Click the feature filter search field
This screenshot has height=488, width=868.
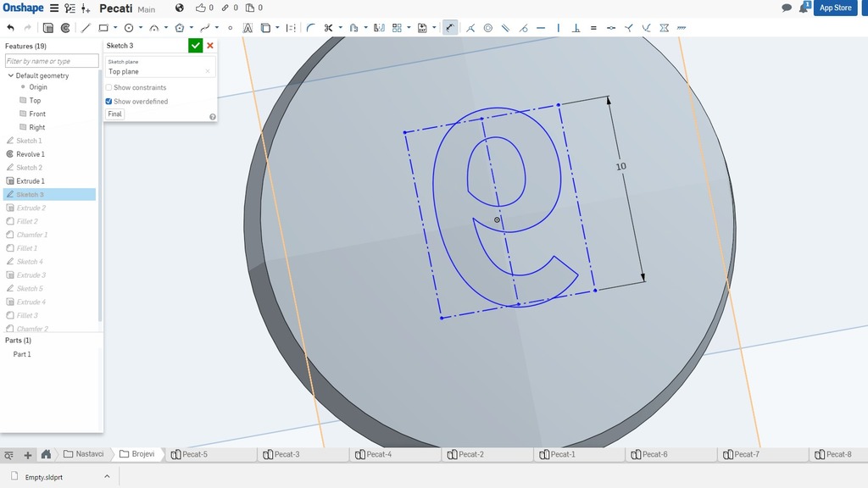point(49,61)
